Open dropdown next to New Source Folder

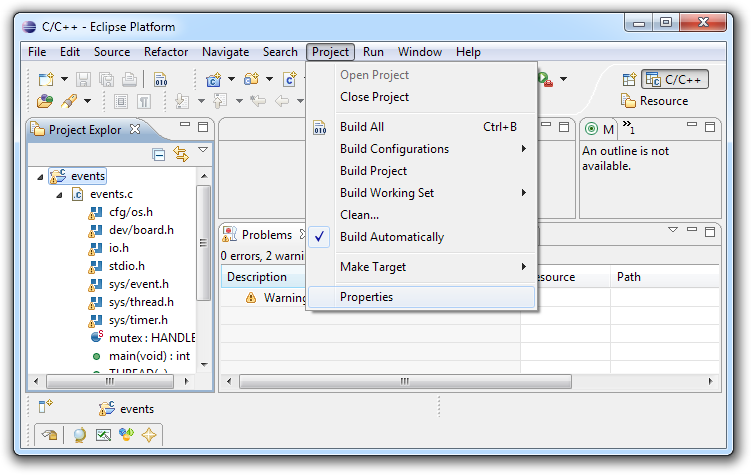[270, 79]
